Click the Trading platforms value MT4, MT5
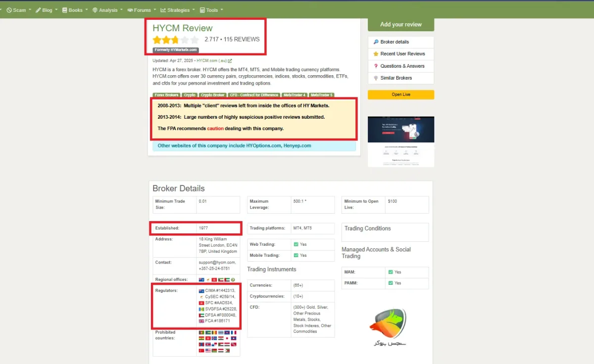Viewport: 594px width, 364px height. (302, 228)
